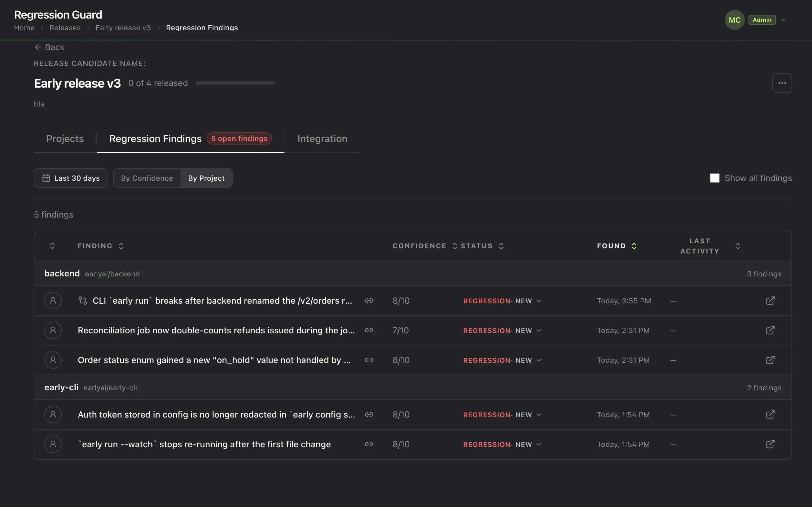
Task: Click the 7/10 confidence value
Action: [x=401, y=330]
